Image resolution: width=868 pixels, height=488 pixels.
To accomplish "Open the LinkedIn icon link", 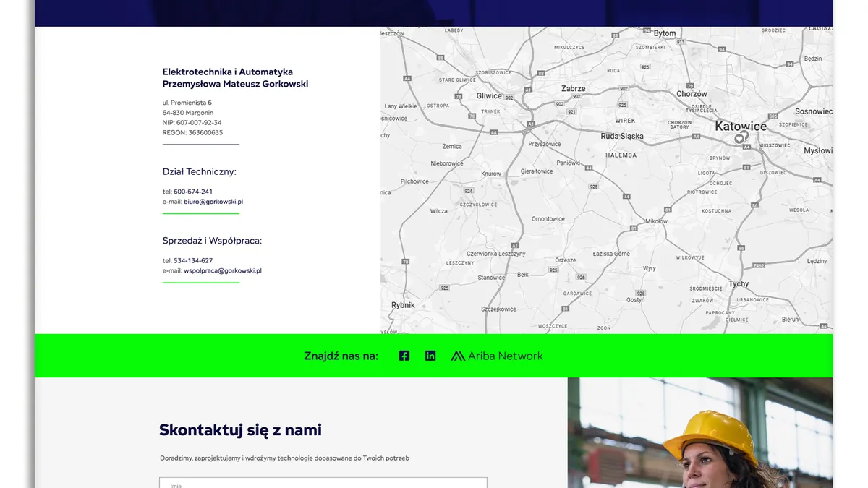I will [x=430, y=356].
